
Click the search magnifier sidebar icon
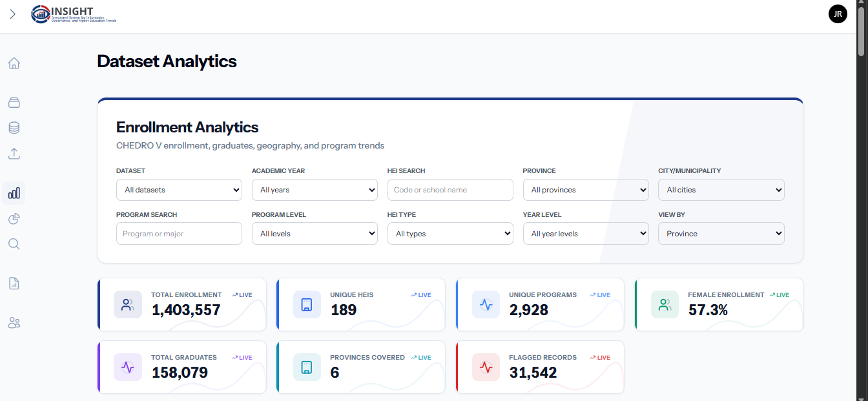pos(14,244)
